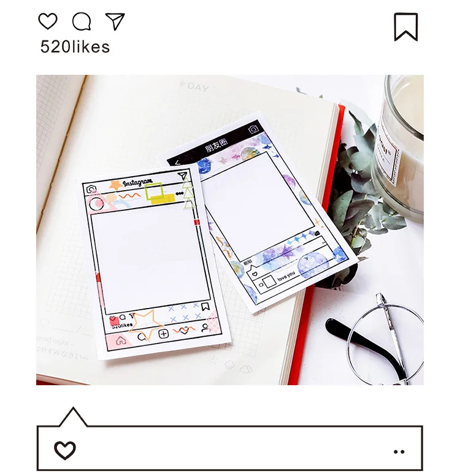Viewport: 460px width, 476px height.
Task: Select camera icon on Instagram sticker card
Action: (91, 190)
